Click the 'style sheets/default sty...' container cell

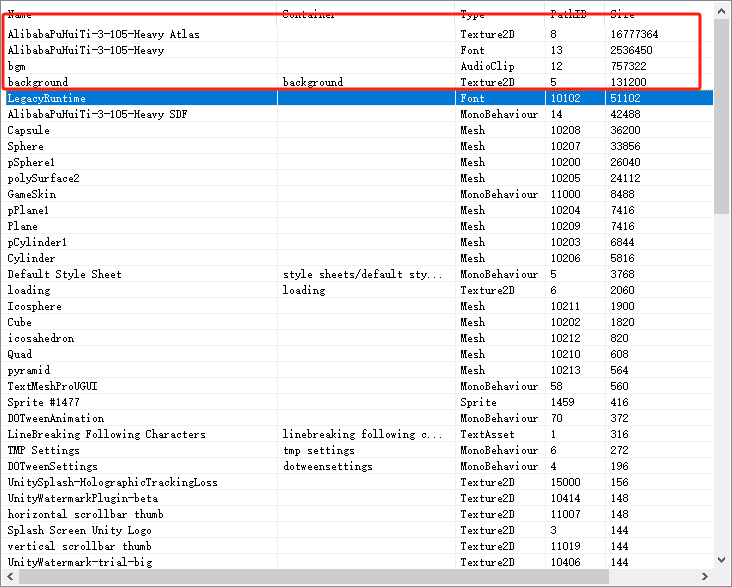[x=362, y=274]
